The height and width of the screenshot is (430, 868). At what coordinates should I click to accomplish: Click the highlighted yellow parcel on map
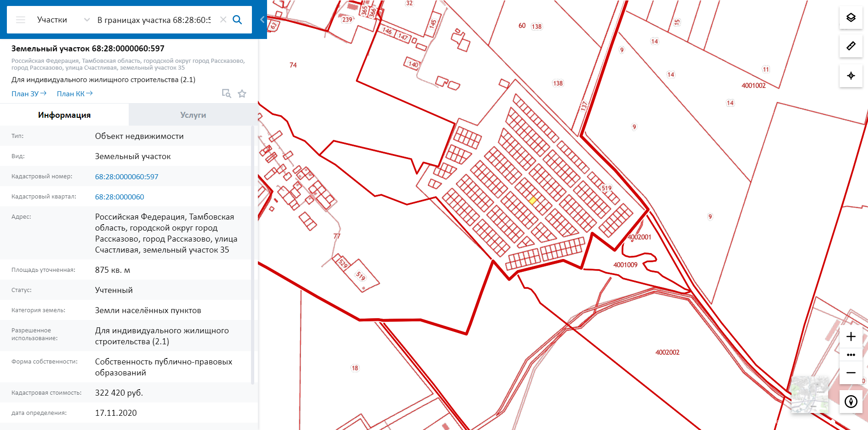[x=532, y=200]
